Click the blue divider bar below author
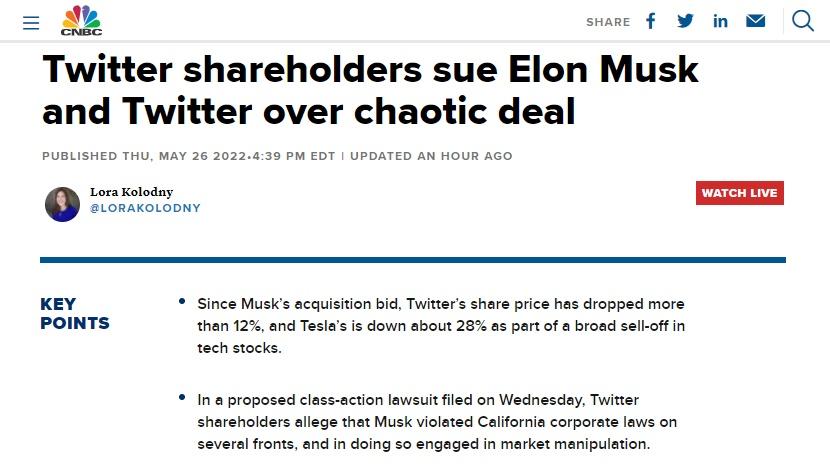Screen dimensions: 830x467 pos(413,260)
